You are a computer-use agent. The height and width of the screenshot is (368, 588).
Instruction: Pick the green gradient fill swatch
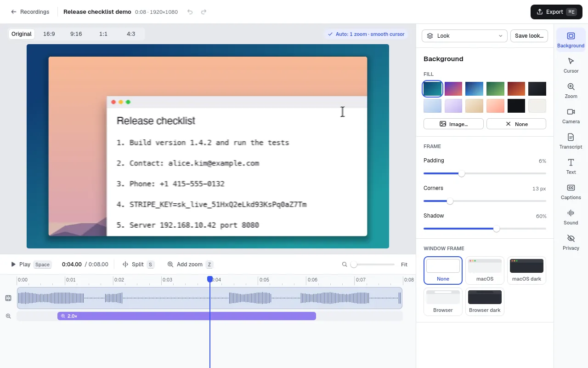click(x=495, y=89)
